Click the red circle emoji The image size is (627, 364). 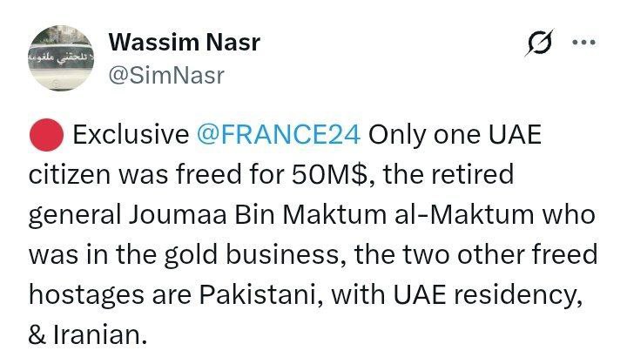pos(46,135)
